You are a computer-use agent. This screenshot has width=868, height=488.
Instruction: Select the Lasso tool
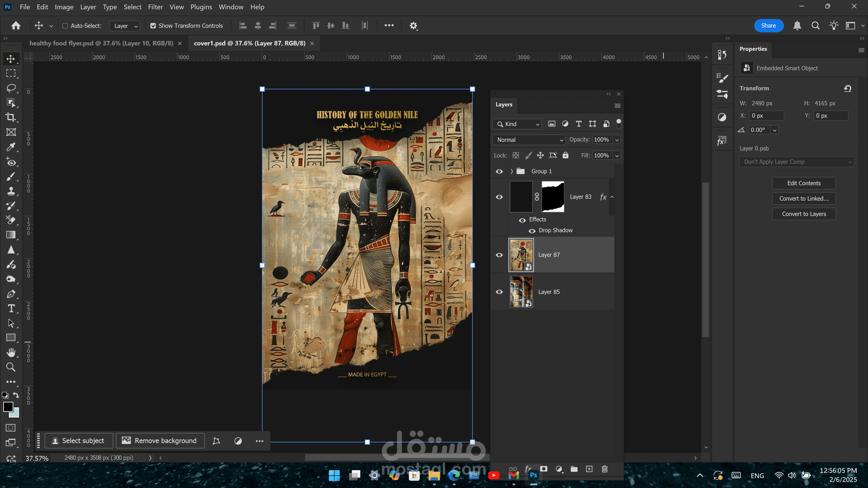coord(11,88)
